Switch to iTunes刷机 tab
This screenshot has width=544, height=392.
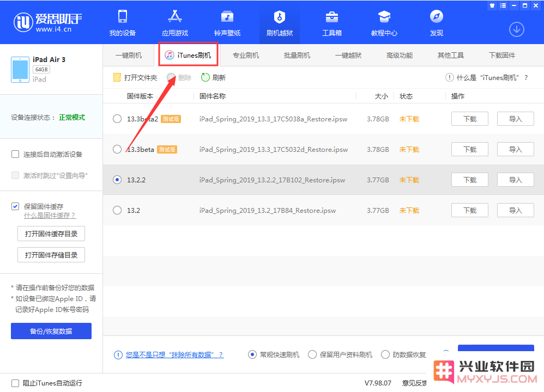[x=189, y=55]
